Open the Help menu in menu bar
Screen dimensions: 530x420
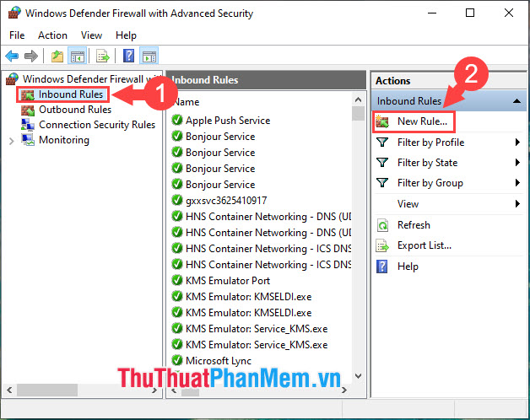pos(126,35)
